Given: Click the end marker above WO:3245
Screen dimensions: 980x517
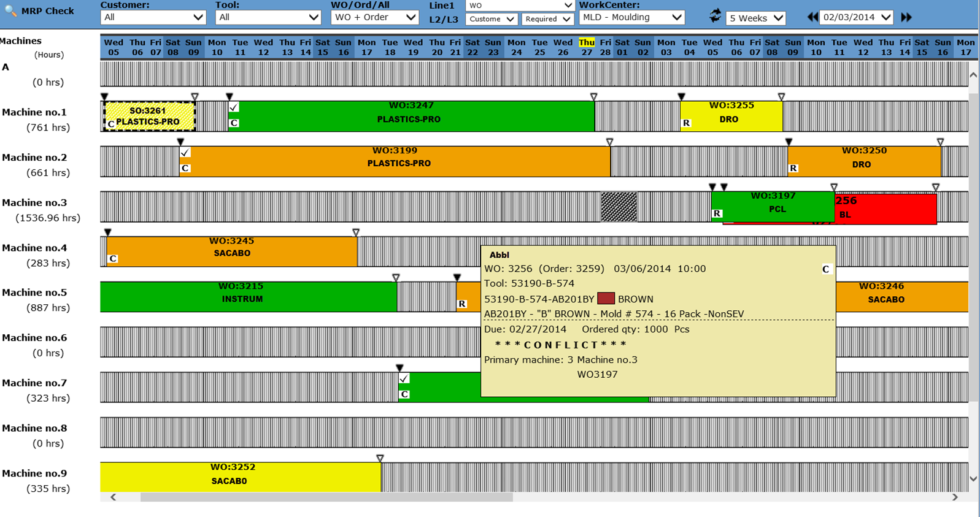Looking at the screenshot, I should click(356, 232).
